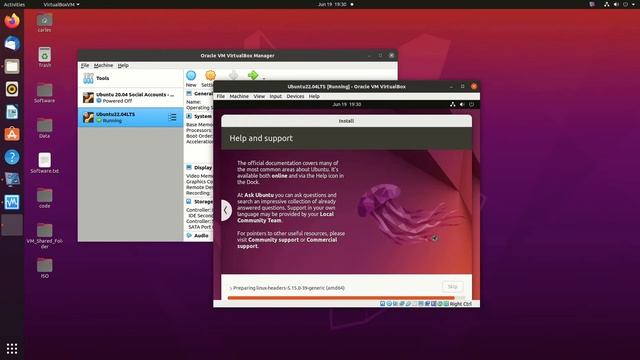640x360 pixels.
Task: Open Firefox from the Ubuntu dock
Action: click(12, 20)
